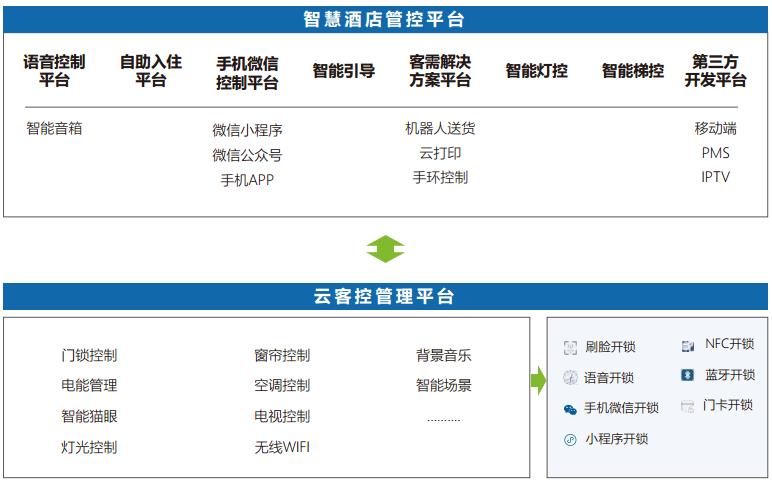Click the 机器人送货 item
The height and width of the screenshot is (481, 772).
[x=440, y=128]
